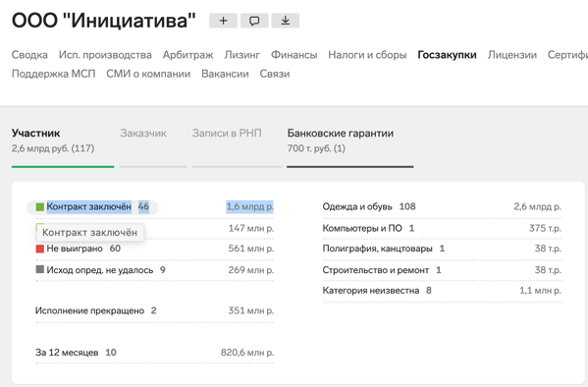Open the Сводка tab
This screenshot has width=588, height=387.
[x=29, y=55]
